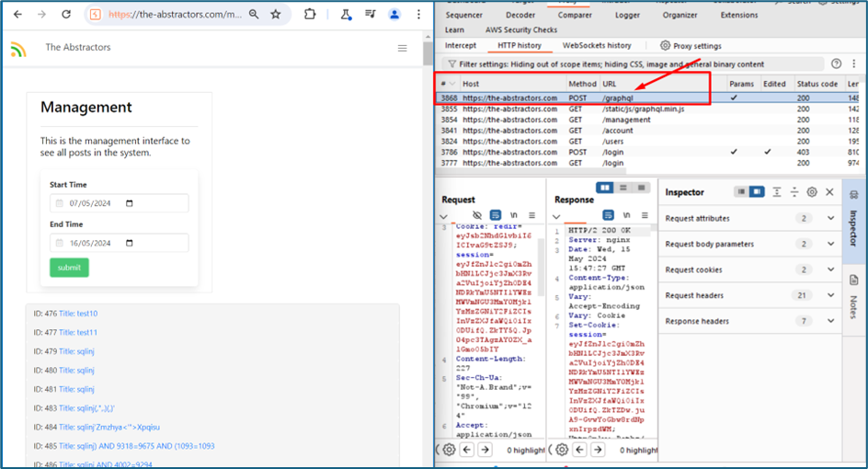Dock Inspector layout to left option
Viewport: 868px width, 469px height.
741,192
